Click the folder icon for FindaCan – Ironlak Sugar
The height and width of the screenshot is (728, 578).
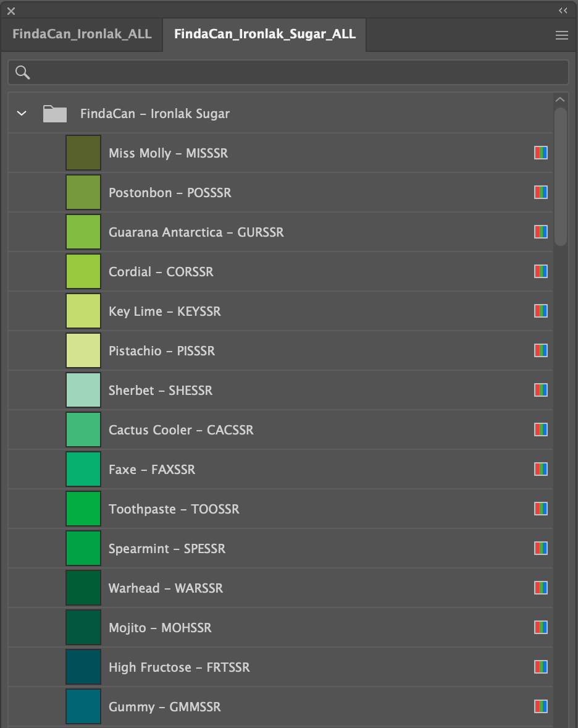pyautogui.click(x=55, y=114)
